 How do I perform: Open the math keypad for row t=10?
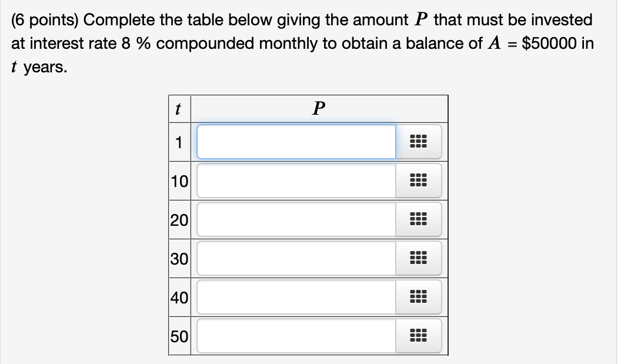(x=418, y=181)
